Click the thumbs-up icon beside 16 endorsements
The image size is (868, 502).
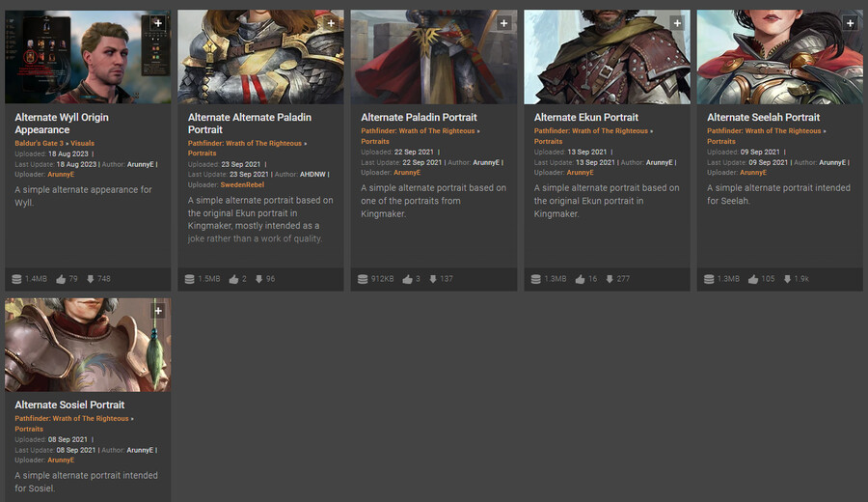pos(581,279)
